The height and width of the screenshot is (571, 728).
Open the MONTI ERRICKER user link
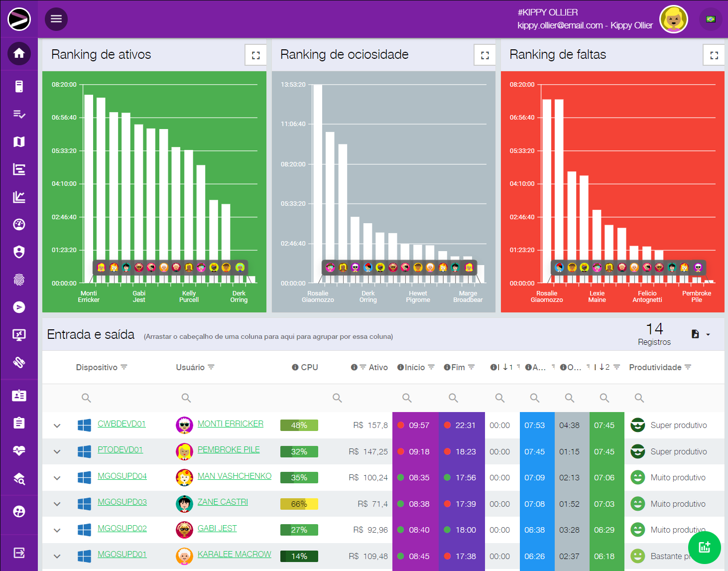tap(230, 424)
